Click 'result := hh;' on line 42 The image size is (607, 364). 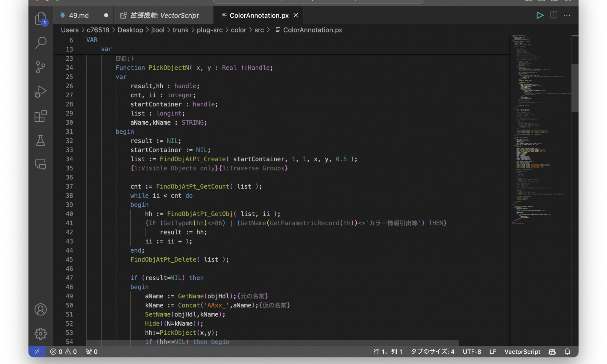(x=183, y=232)
